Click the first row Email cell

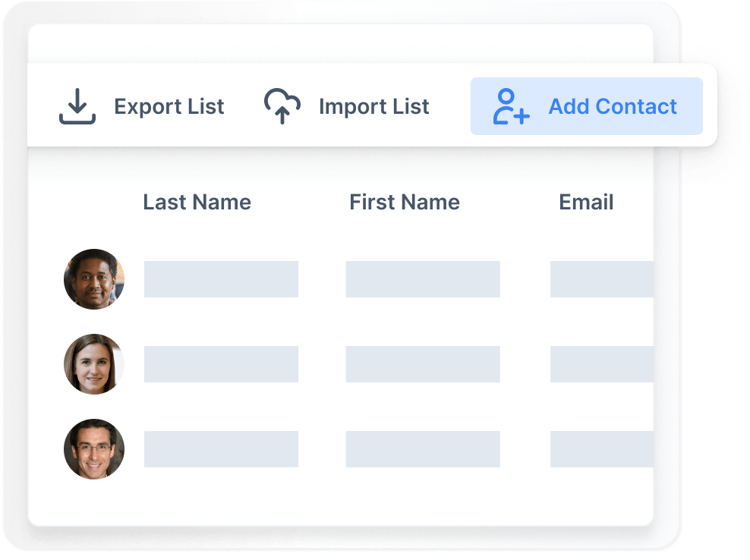tap(601, 279)
